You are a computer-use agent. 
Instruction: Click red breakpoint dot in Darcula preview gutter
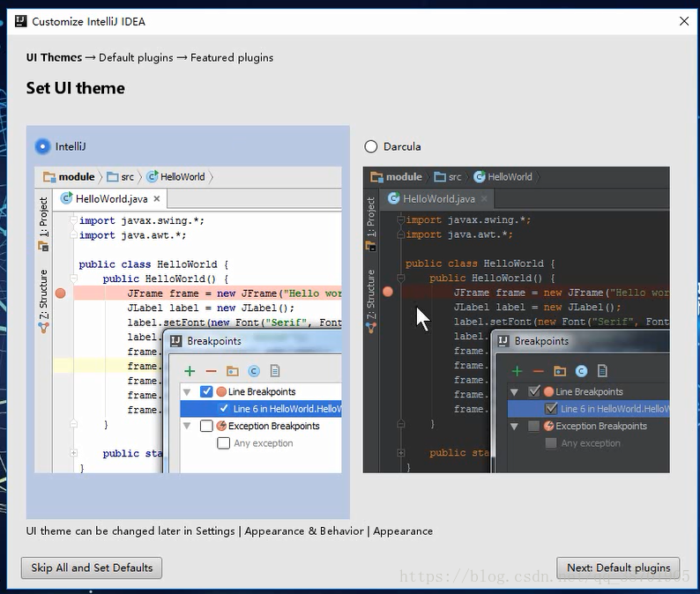(x=388, y=292)
